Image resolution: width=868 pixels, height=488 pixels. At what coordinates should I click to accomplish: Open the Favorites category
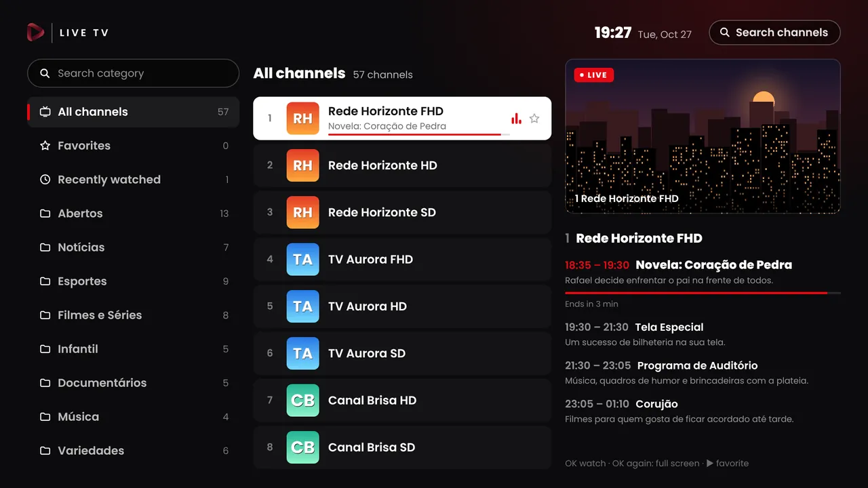[133, 146]
